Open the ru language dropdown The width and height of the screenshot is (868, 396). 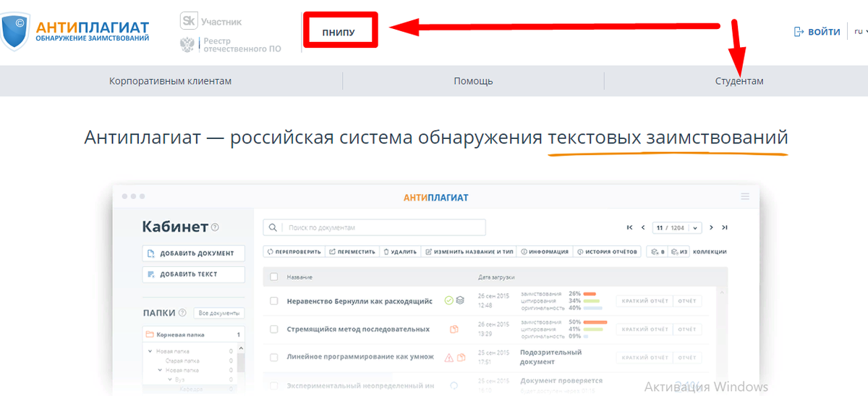(x=861, y=31)
